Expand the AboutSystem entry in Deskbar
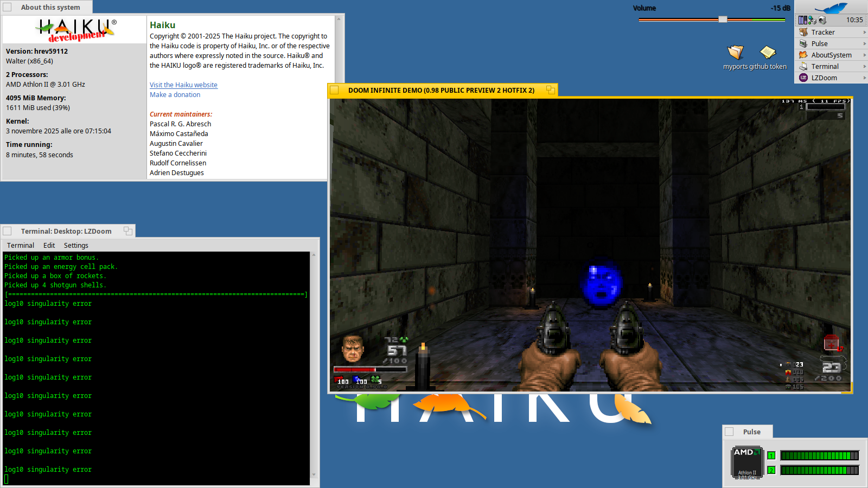This screenshot has height=488, width=868. [864, 55]
